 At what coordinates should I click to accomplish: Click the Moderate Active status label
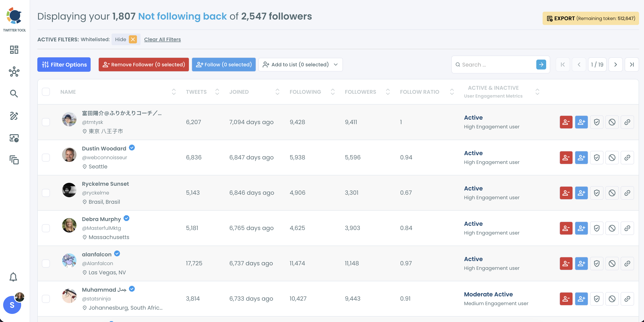488,294
